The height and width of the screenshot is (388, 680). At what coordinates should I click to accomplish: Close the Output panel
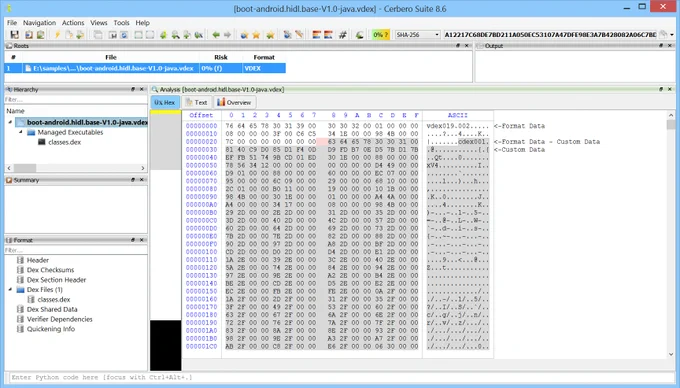point(670,46)
